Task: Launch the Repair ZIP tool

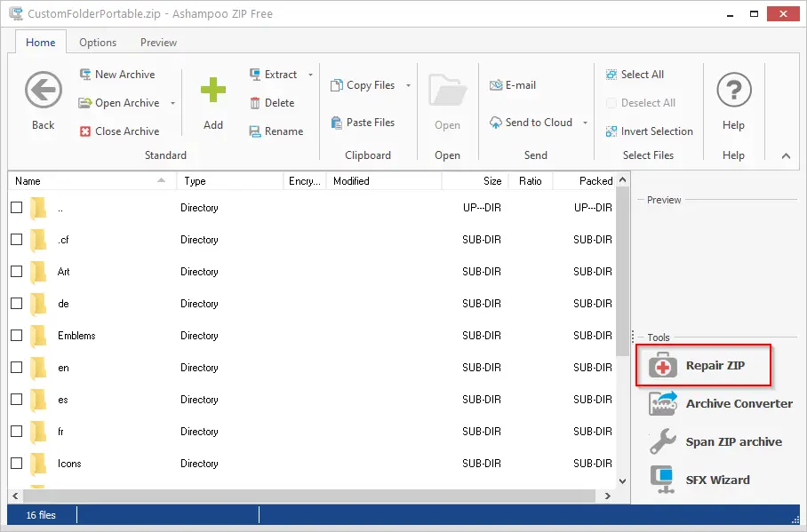Action: tap(704, 365)
